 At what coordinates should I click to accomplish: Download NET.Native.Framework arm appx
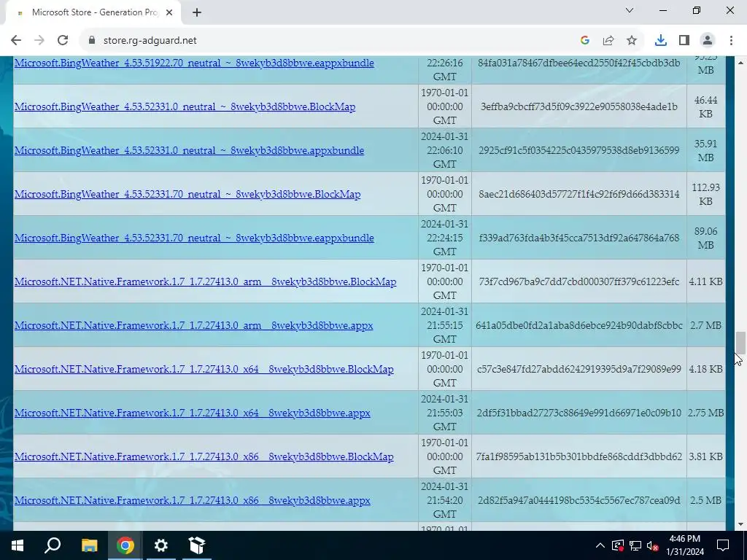(193, 326)
